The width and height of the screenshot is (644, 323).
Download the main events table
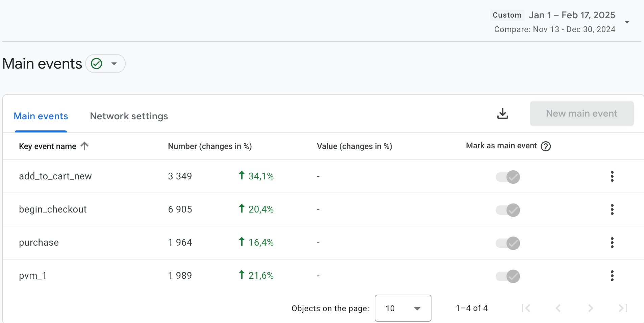(502, 114)
